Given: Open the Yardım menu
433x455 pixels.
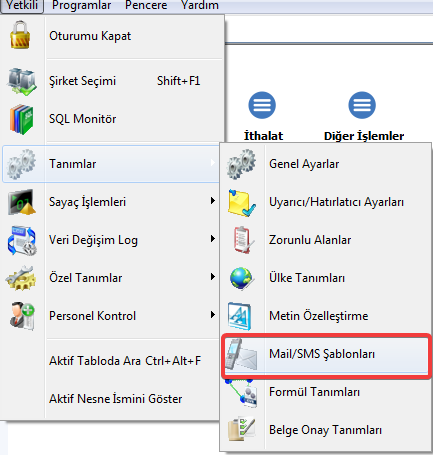Looking at the screenshot, I should coord(200,5).
